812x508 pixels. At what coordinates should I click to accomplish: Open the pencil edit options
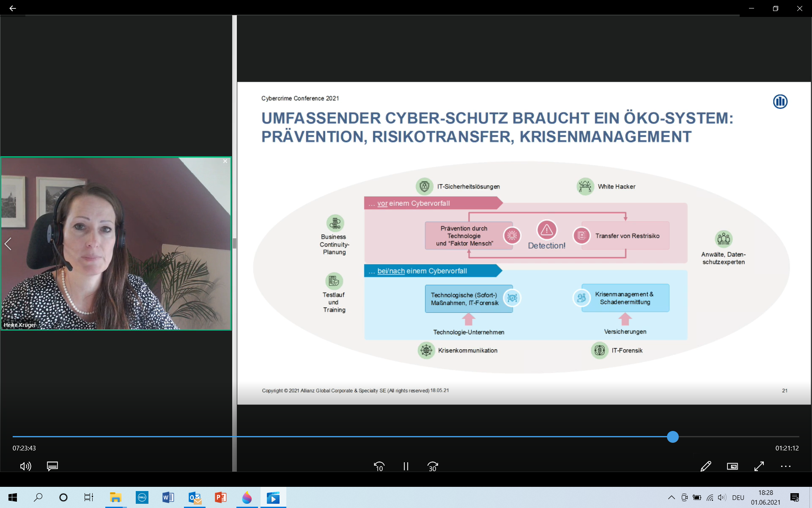705,466
